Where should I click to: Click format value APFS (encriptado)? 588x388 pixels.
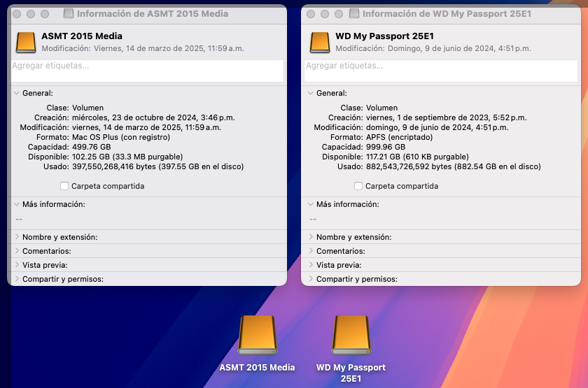pyautogui.click(x=400, y=137)
